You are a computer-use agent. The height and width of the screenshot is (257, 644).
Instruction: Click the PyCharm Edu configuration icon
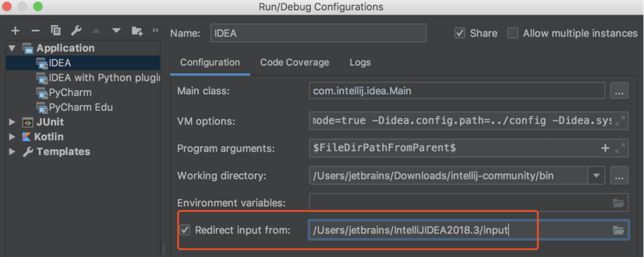(42, 107)
